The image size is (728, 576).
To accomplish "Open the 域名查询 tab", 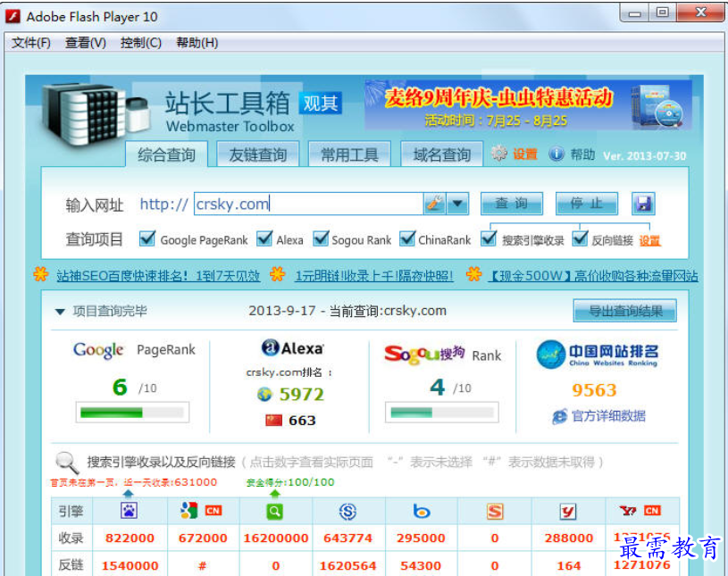I will pos(442,154).
